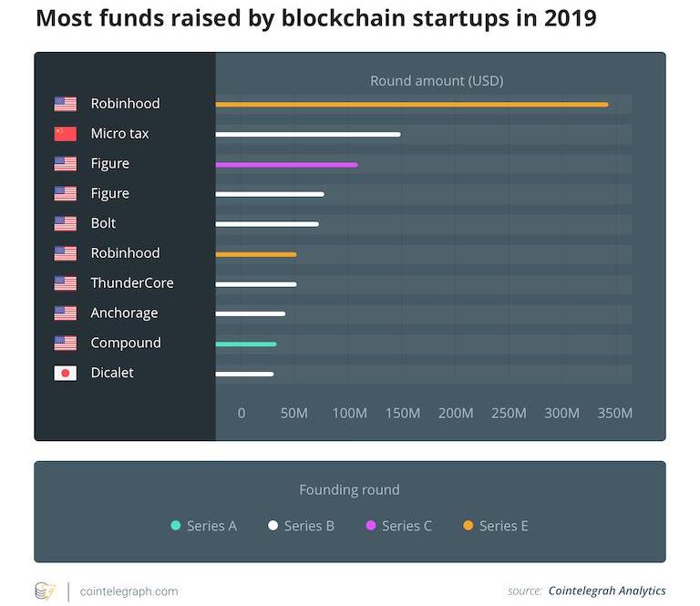Viewport: 700px width, 606px height.
Task: Open the cointelegraph.com link
Action: pyautogui.click(x=129, y=591)
